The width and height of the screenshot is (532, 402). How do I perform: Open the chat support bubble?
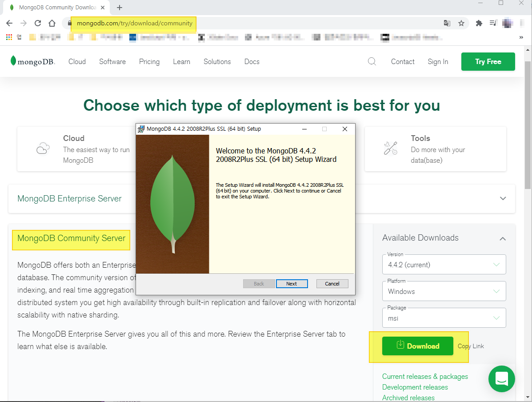point(501,378)
